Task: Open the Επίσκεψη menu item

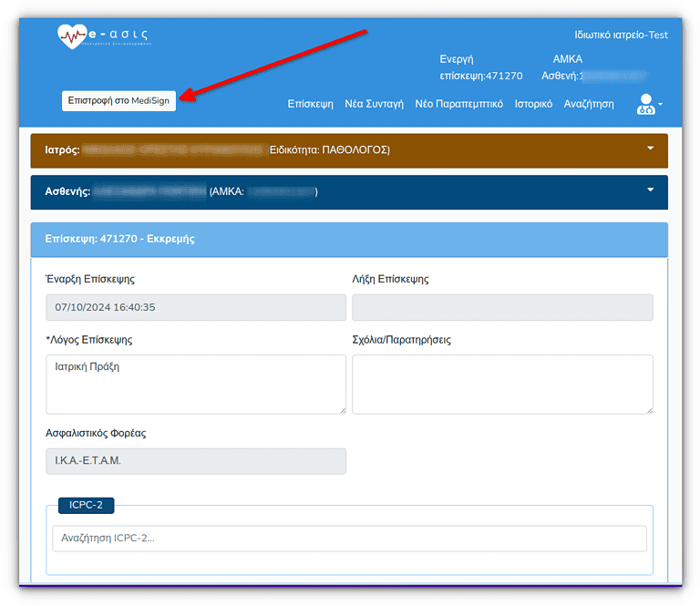Action: point(310,104)
